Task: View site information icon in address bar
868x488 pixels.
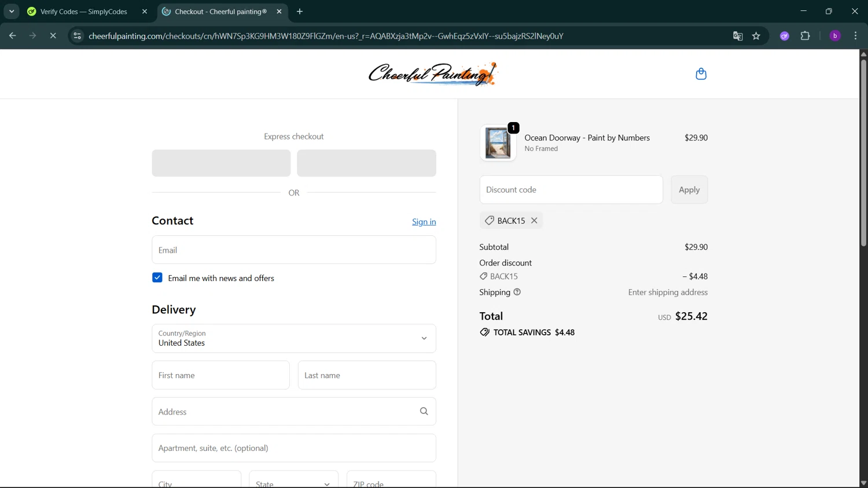Action: (77, 36)
